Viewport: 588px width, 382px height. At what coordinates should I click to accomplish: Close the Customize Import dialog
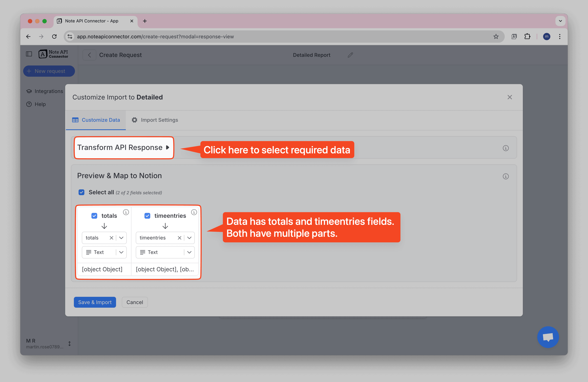[509, 97]
